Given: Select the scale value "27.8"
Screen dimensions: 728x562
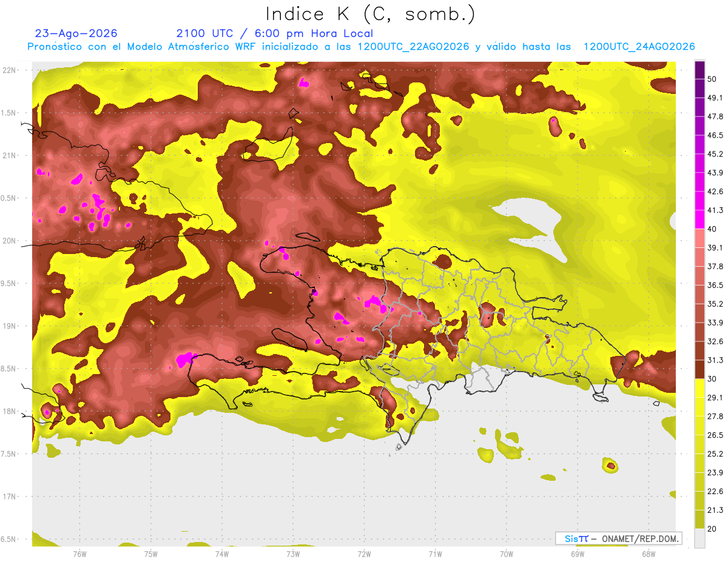Looking at the screenshot, I should coord(715,416).
